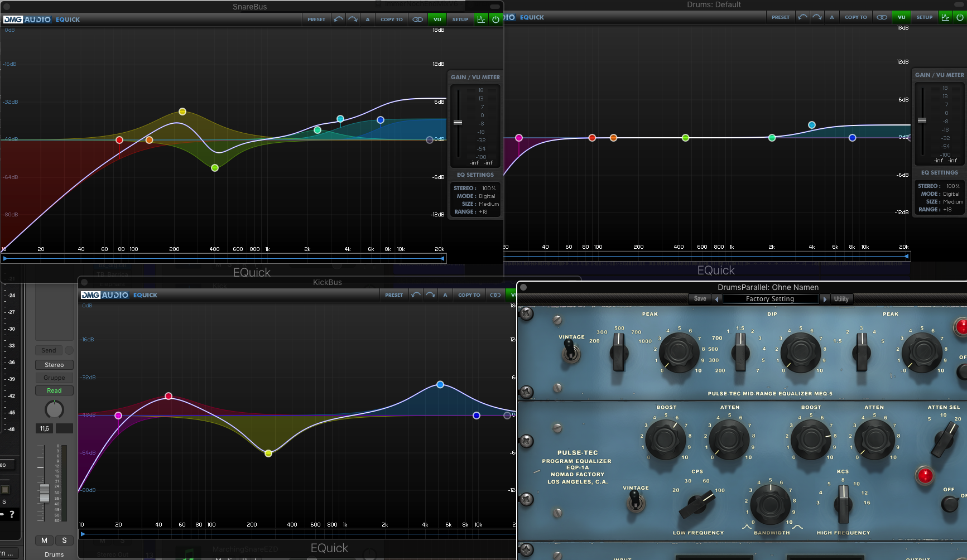
Task: Toggle stereo link icon in SnareBus EQuick
Action: (x=417, y=19)
